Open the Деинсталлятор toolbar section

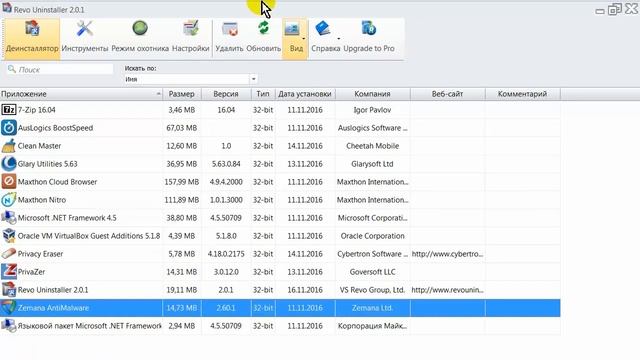[x=32, y=39]
